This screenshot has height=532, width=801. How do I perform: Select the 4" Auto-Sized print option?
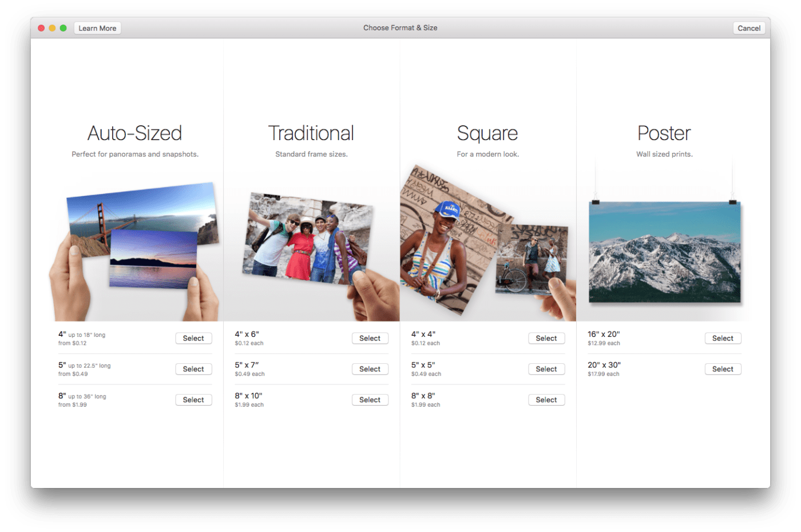point(193,338)
